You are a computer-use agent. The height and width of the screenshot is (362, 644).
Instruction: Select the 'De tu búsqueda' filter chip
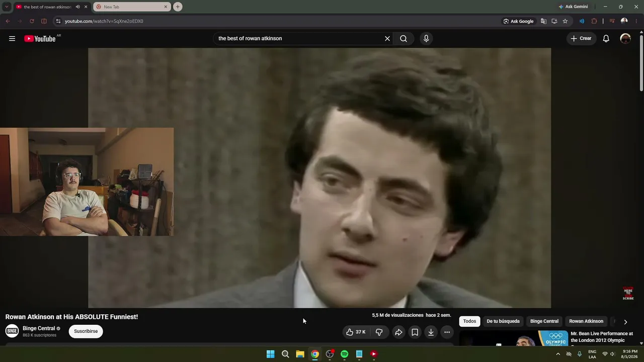point(503,321)
